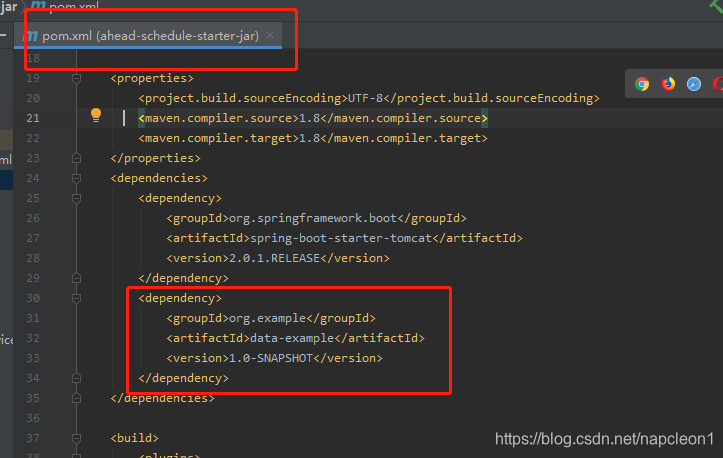Close the pom.xml (ahead-schedule-starter-jar) tab
Image resolution: width=723 pixels, height=458 pixels.
pos(270,35)
